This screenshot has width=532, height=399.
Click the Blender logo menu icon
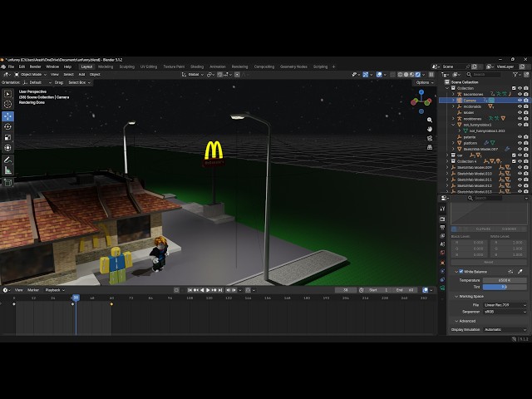click(3, 66)
